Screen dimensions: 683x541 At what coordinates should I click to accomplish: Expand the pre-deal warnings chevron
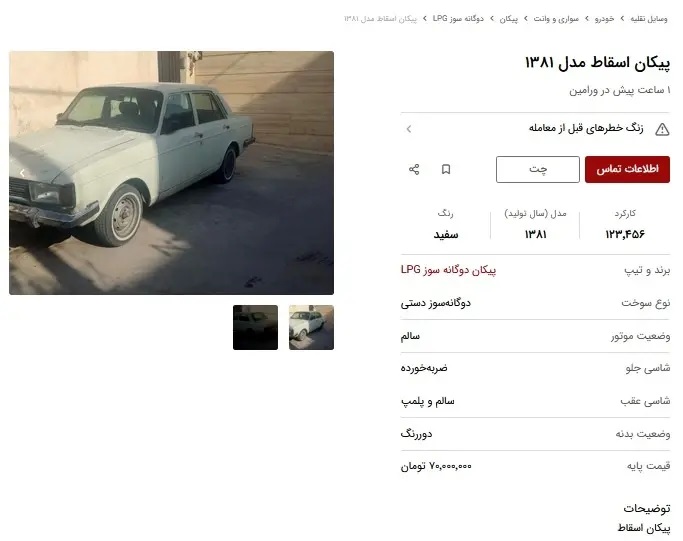coord(409,129)
